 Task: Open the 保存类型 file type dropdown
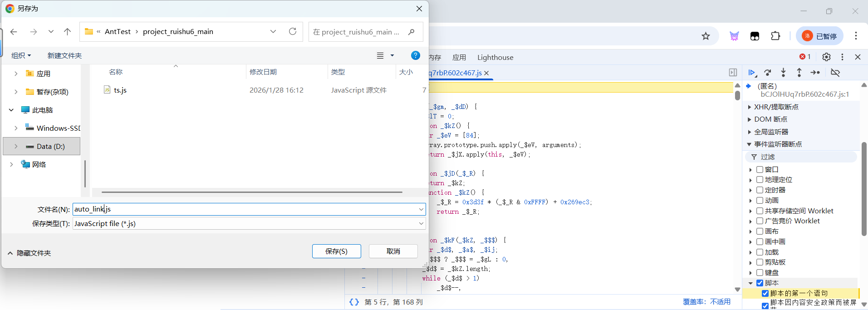[421, 223]
